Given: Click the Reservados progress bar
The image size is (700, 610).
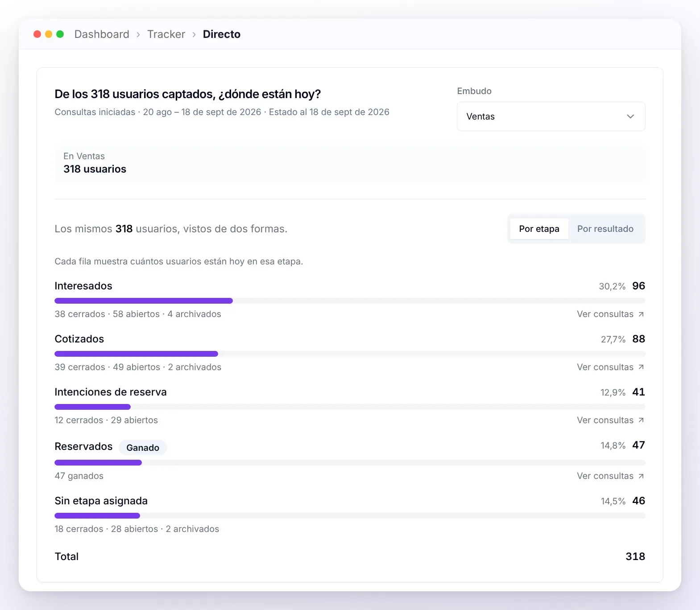Looking at the screenshot, I should 350,463.
